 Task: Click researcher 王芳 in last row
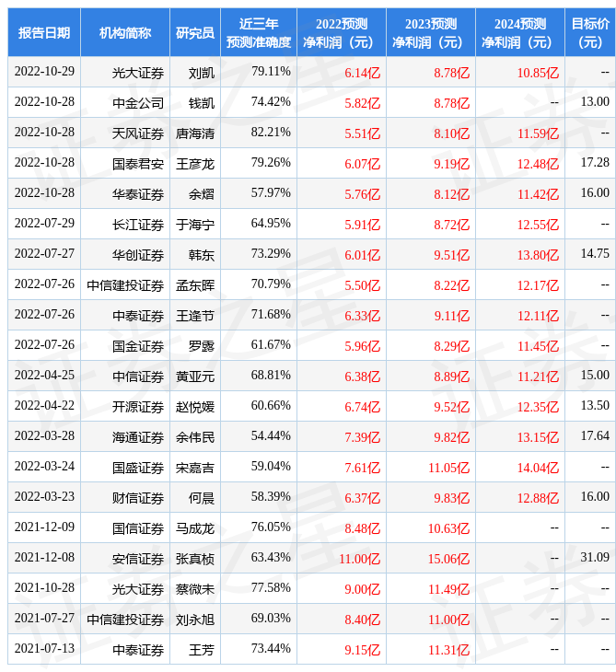[202, 650]
